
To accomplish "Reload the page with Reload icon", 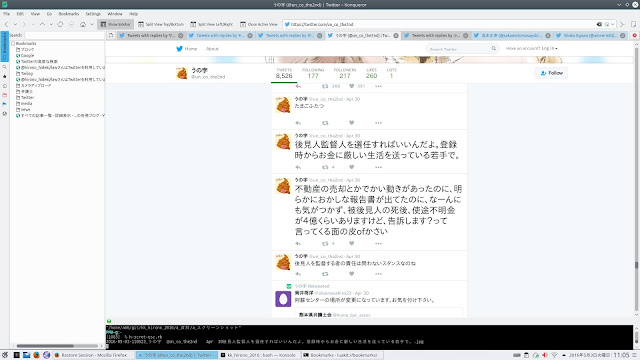I will point(60,24).
